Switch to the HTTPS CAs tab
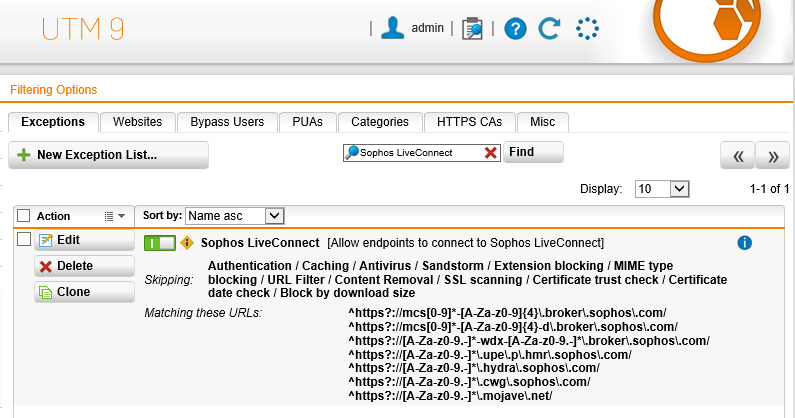This screenshot has height=418, width=795. click(x=469, y=122)
